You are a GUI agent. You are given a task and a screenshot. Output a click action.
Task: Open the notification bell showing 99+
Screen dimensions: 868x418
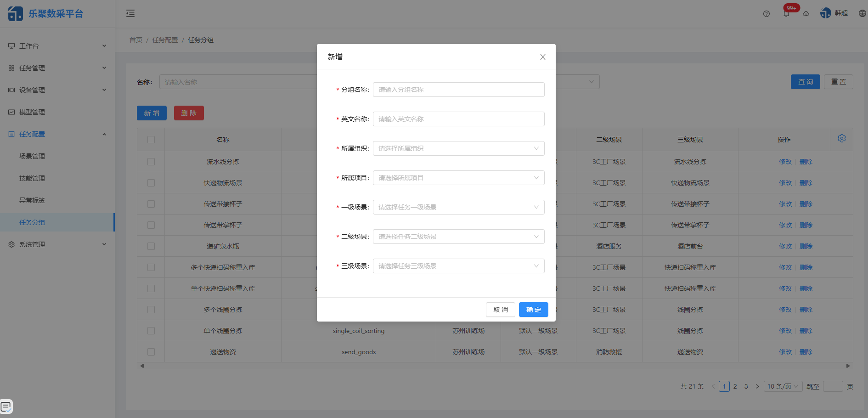(786, 14)
